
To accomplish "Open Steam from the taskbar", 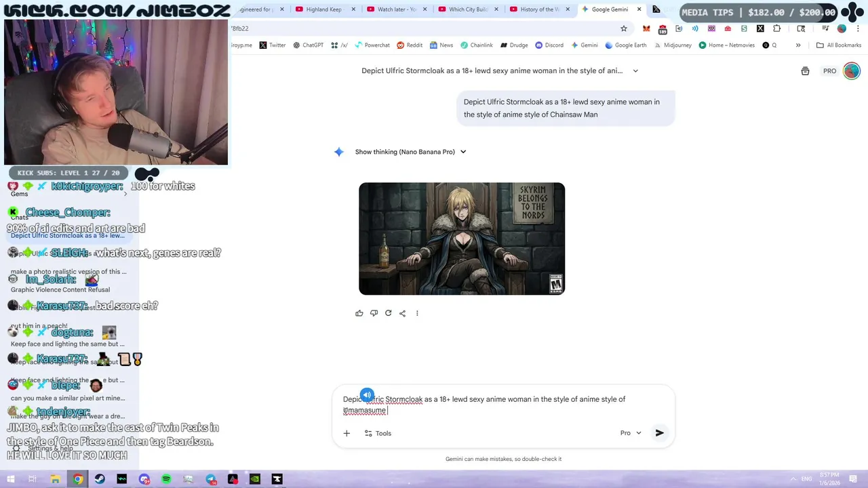I will click(x=100, y=479).
